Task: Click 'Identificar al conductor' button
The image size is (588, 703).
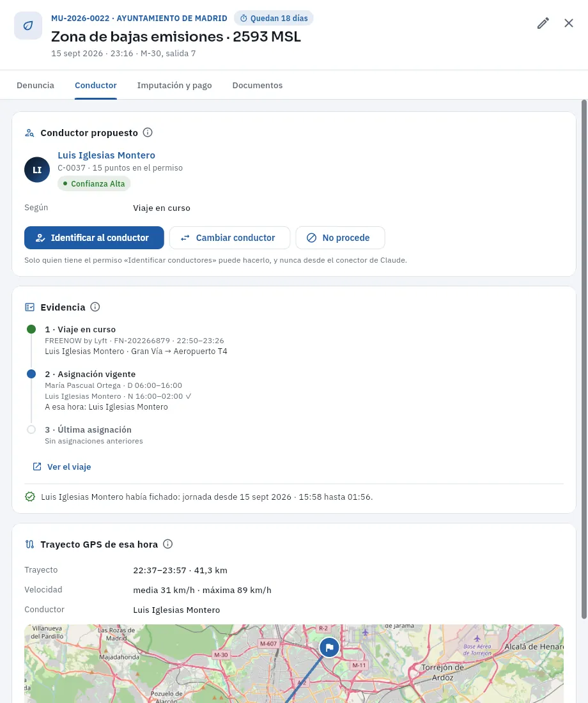Action: tap(94, 238)
